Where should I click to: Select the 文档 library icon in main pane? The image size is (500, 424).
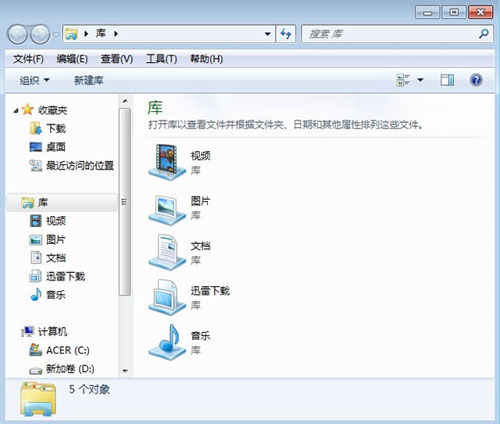tap(167, 252)
